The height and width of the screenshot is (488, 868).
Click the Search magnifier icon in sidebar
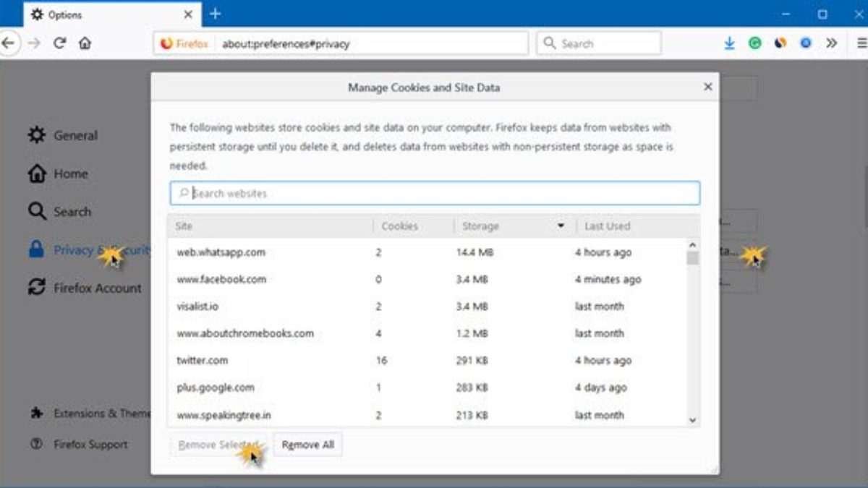point(37,212)
